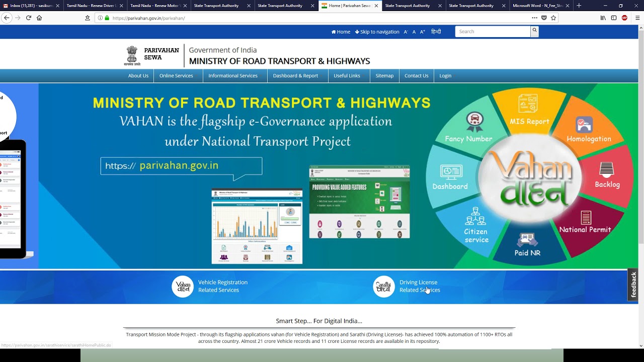The height and width of the screenshot is (362, 644).
Task: Click the Citizen service segment icon
Action: (475, 216)
